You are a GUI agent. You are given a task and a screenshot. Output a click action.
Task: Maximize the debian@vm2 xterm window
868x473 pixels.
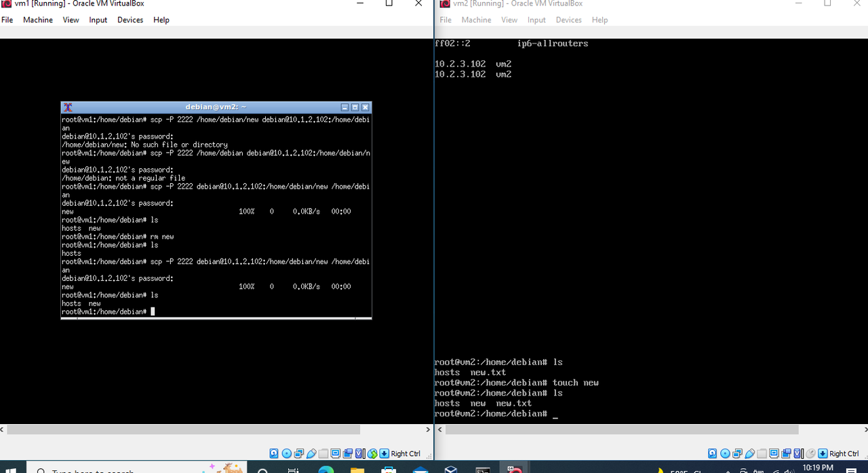355,107
